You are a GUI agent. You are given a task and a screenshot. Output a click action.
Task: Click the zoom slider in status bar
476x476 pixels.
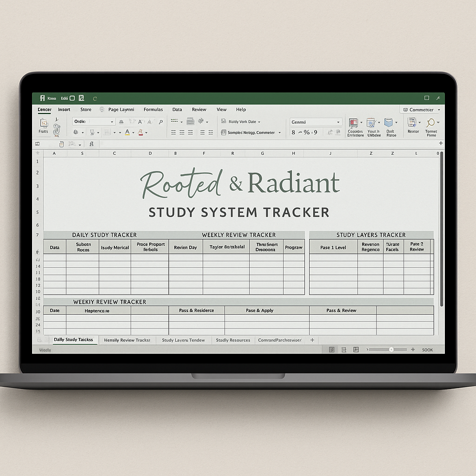(391, 350)
